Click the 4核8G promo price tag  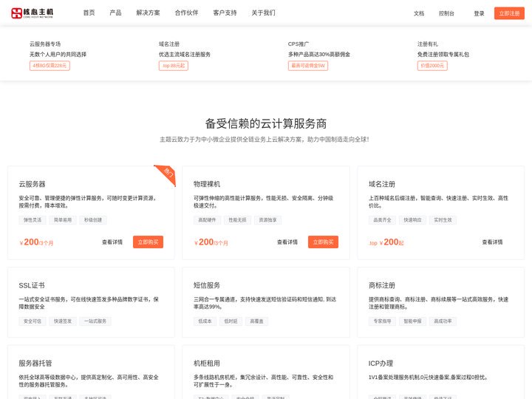pos(50,66)
